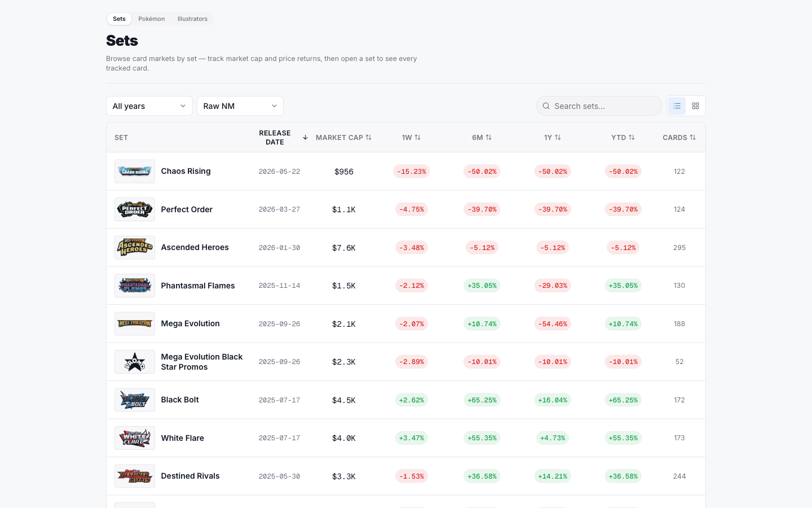This screenshot has width=812, height=508.
Task: Sort by Cards count column
Action: [x=679, y=138]
